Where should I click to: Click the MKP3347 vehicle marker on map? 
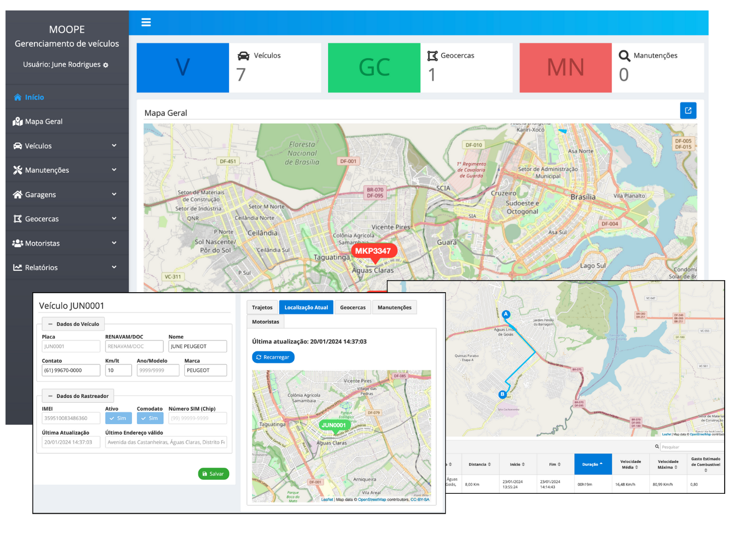click(x=374, y=251)
